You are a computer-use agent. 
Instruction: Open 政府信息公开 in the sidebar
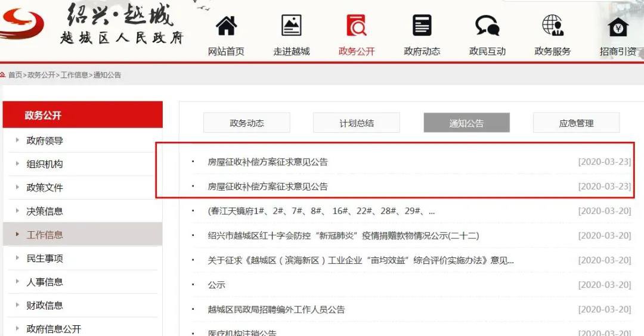(x=54, y=329)
